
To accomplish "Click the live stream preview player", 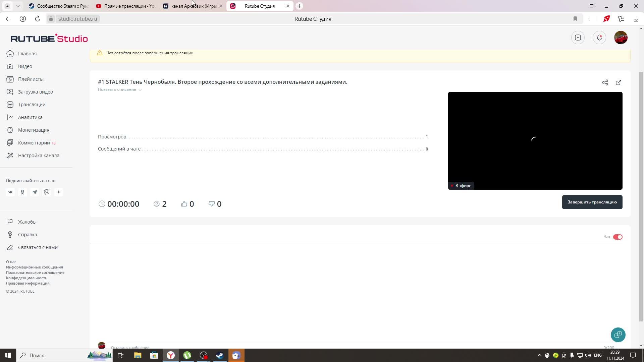I will 535,140.
